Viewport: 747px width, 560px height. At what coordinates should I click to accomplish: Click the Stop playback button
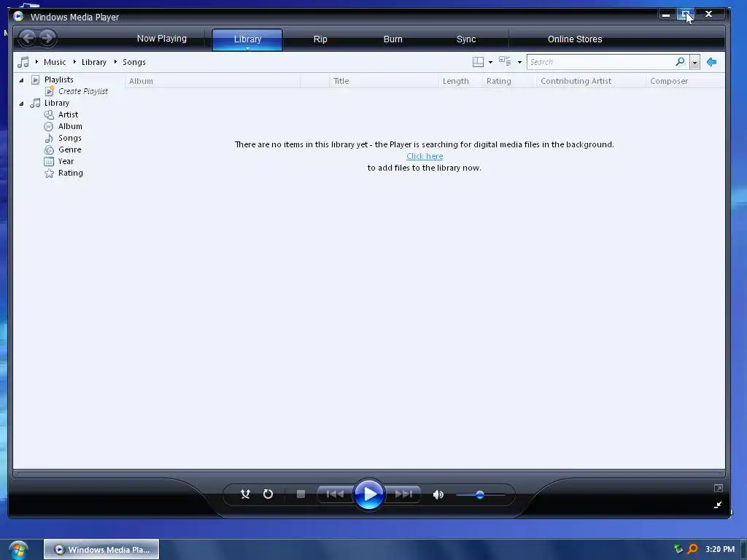[x=301, y=494]
